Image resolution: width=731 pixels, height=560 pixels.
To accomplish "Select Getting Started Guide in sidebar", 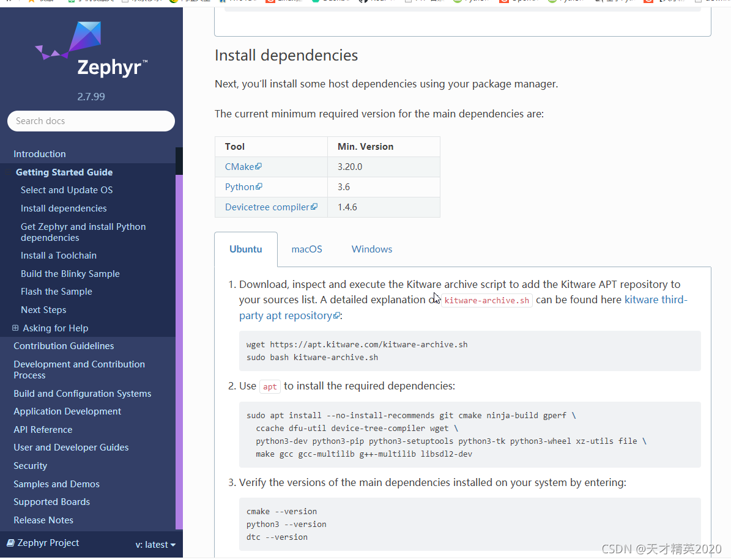I will point(64,172).
